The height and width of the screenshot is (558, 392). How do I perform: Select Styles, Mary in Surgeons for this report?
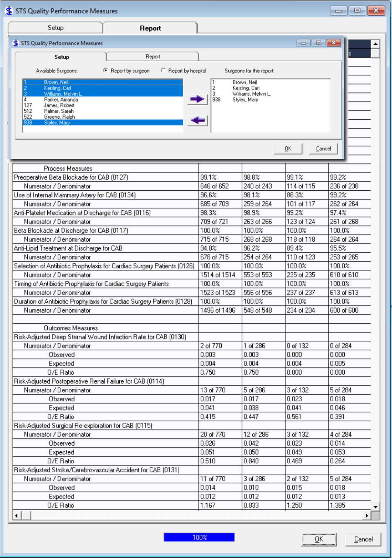pos(270,99)
